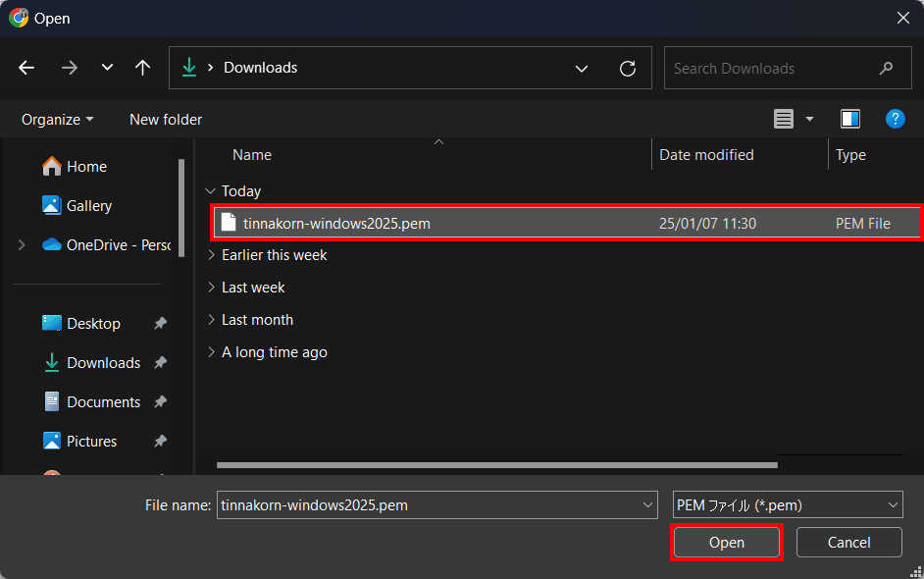Go up one folder level
The height and width of the screenshot is (579, 924).
pyautogui.click(x=142, y=68)
